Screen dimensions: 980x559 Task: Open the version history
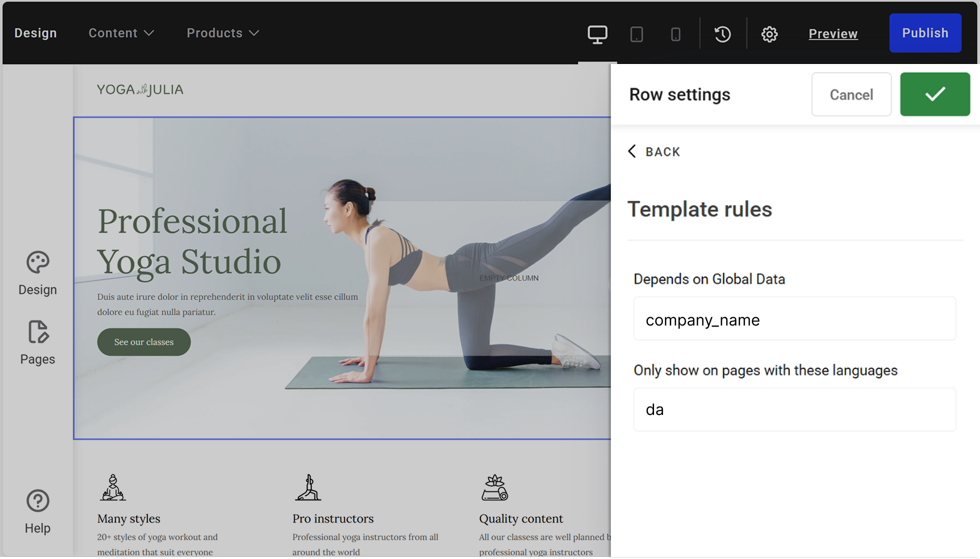[722, 33]
